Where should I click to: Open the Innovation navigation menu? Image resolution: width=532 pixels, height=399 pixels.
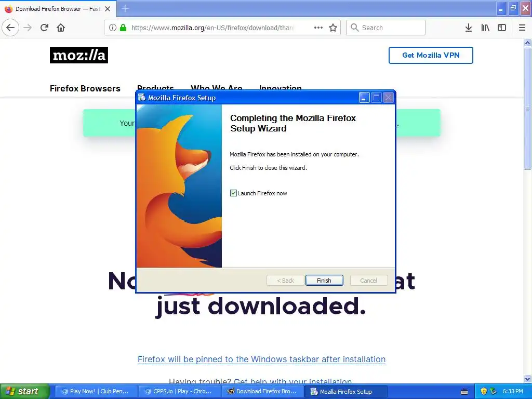[280, 87]
